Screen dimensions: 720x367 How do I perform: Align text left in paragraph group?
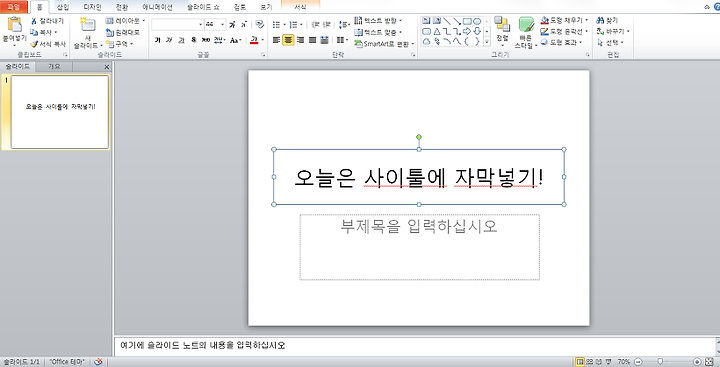[x=276, y=40]
